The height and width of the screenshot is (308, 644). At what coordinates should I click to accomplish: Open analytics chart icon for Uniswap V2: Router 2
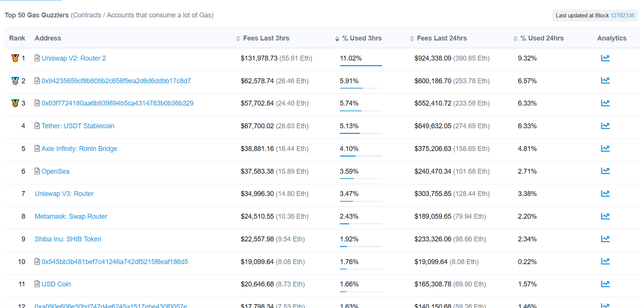[x=605, y=58]
